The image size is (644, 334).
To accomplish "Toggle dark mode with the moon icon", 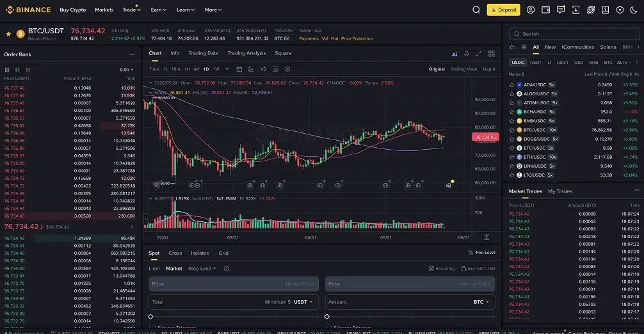I will click(634, 10).
